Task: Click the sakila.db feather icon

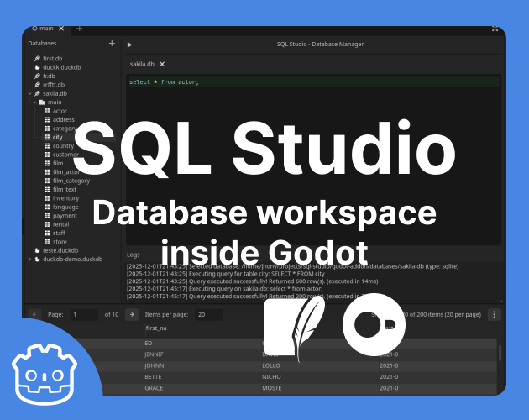Action: (x=37, y=93)
